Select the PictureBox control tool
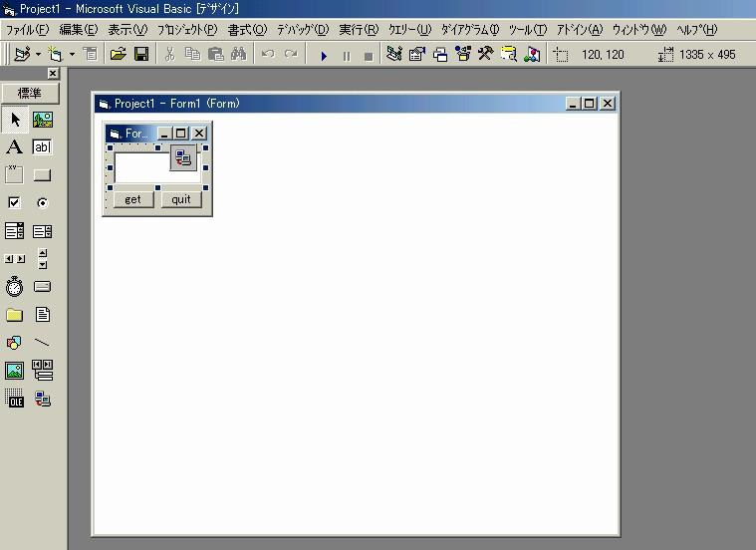This screenshot has height=550, width=756. coord(43,120)
